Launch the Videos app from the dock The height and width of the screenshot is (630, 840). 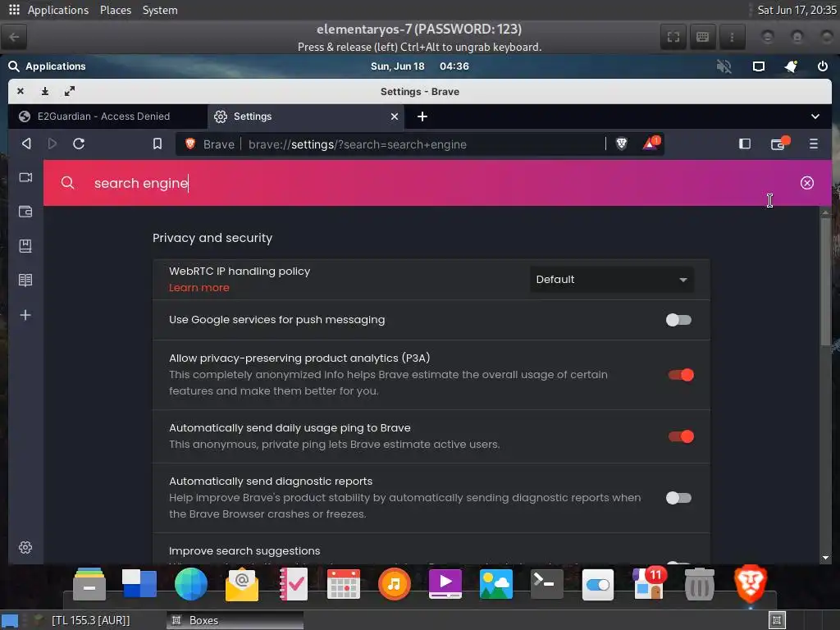point(445,584)
